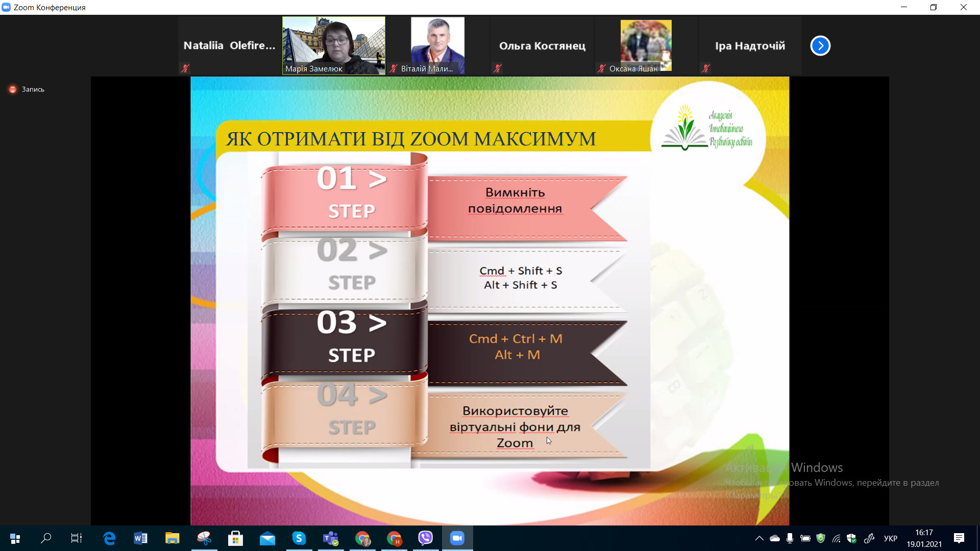The image size is (980, 551).
Task: Open Skype from the taskbar
Action: 299,538
